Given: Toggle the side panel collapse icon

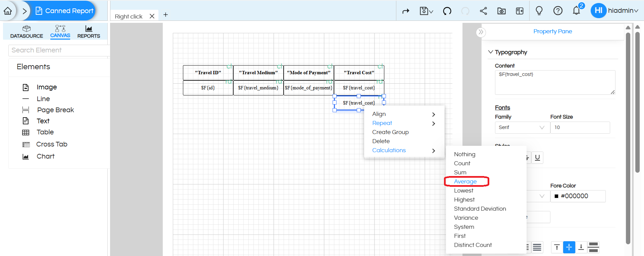Looking at the screenshot, I should point(519,11).
